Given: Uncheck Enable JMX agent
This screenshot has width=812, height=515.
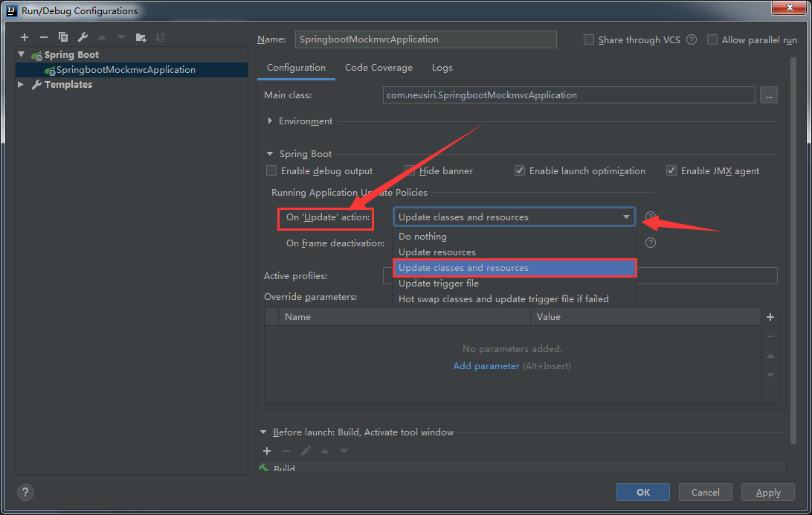Looking at the screenshot, I should pyautogui.click(x=671, y=171).
